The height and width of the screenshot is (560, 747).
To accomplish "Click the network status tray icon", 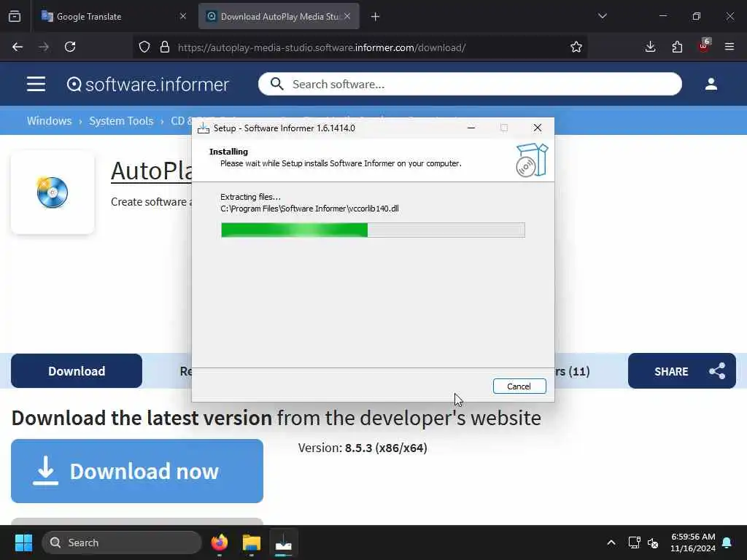I will [x=634, y=542].
